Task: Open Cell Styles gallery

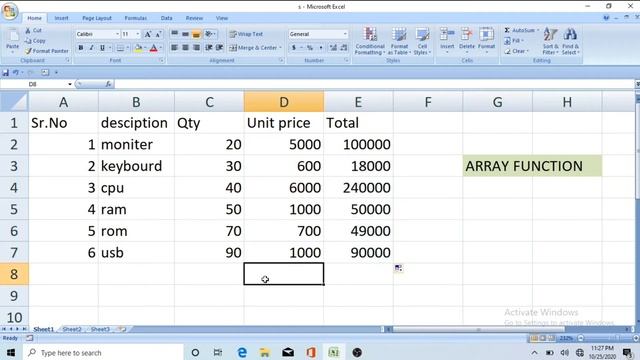Action: [x=422, y=41]
